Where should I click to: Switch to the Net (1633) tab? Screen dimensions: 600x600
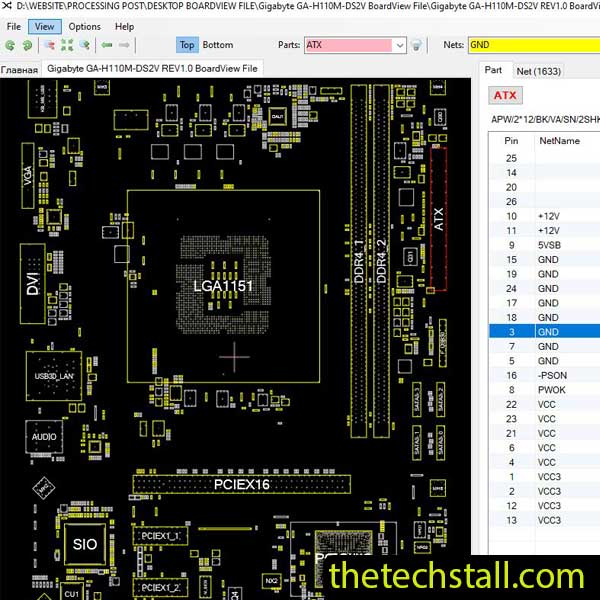538,71
